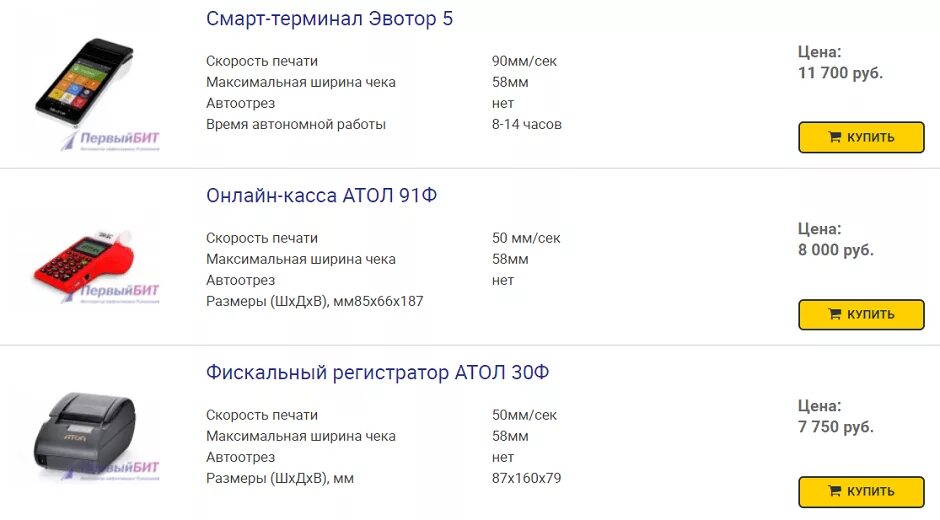The image size is (940, 520).
Task: Click cart icon in АТОЛ 30Ф buy button
Action: tap(834, 491)
